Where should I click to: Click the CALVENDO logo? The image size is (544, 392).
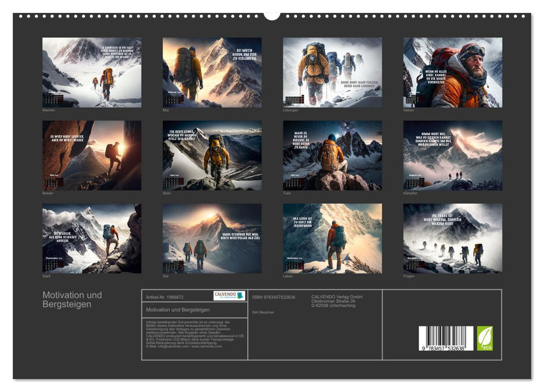coord(229,296)
